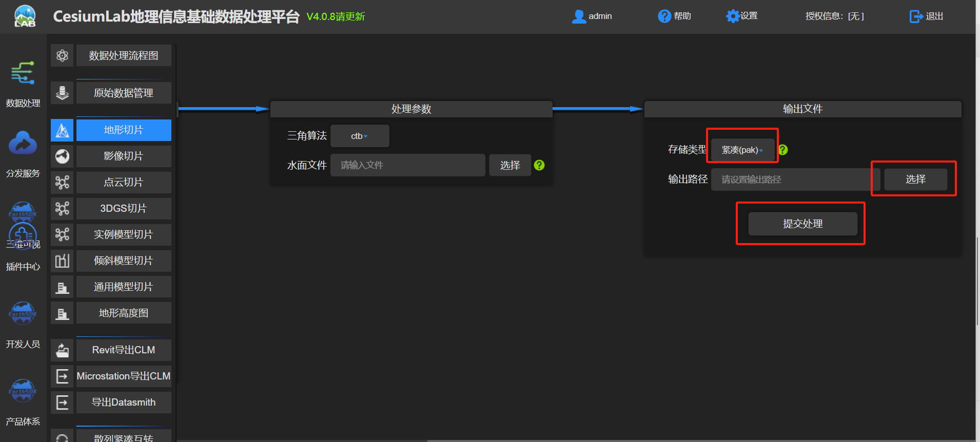This screenshot has height=442, width=980.
Task: Open 数据处理流程图 menu item
Action: (x=124, y=55)
